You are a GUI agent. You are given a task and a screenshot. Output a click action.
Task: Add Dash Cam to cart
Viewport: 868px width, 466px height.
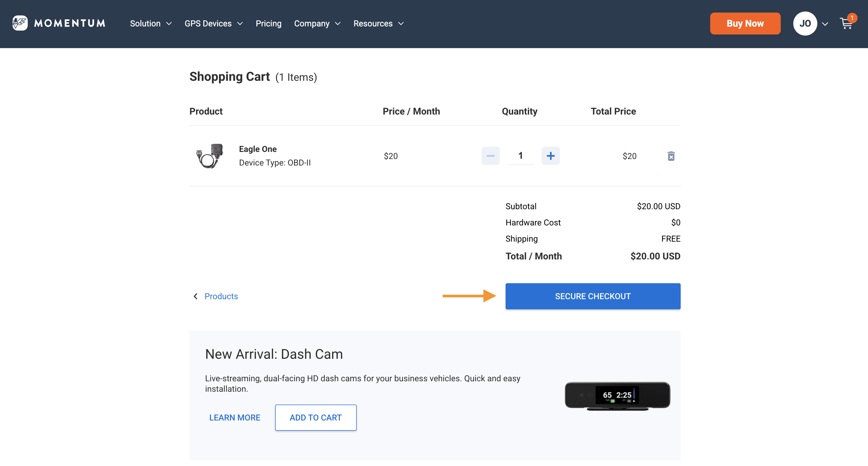(x=315, y=417)
